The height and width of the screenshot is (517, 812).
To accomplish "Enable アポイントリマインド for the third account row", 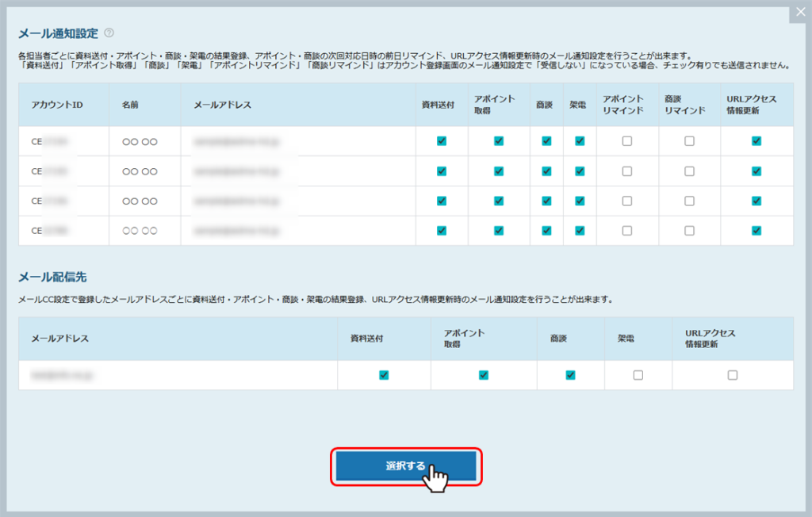I will click(x=626, y=201).
